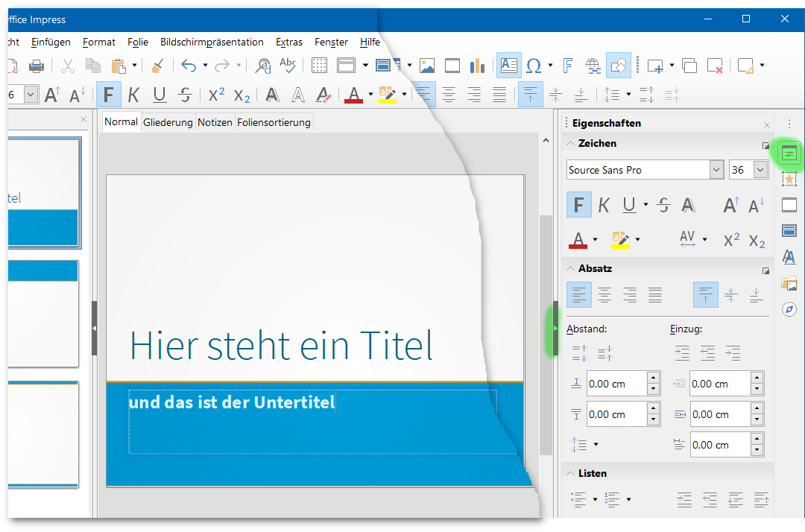Image resolution: width=805 pixels, height=532 pixels.
Task: Switch to the Foliensortierung tab
Action: tap(274, 121)
